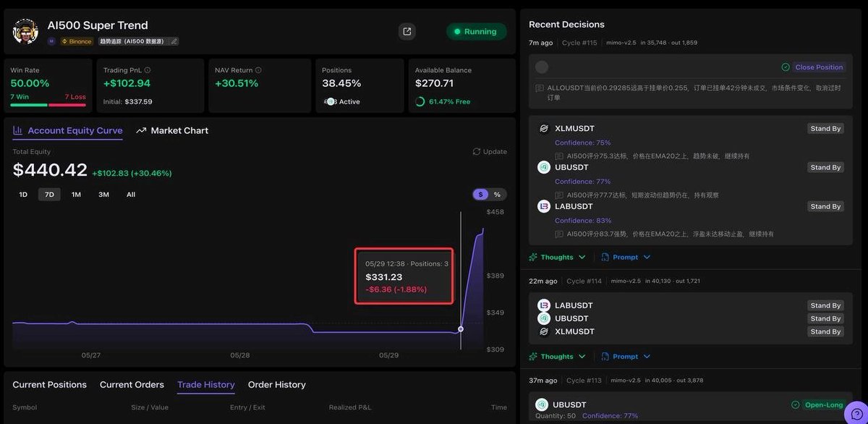Expand Thoughts for Cycle #115

click(558, 258)
